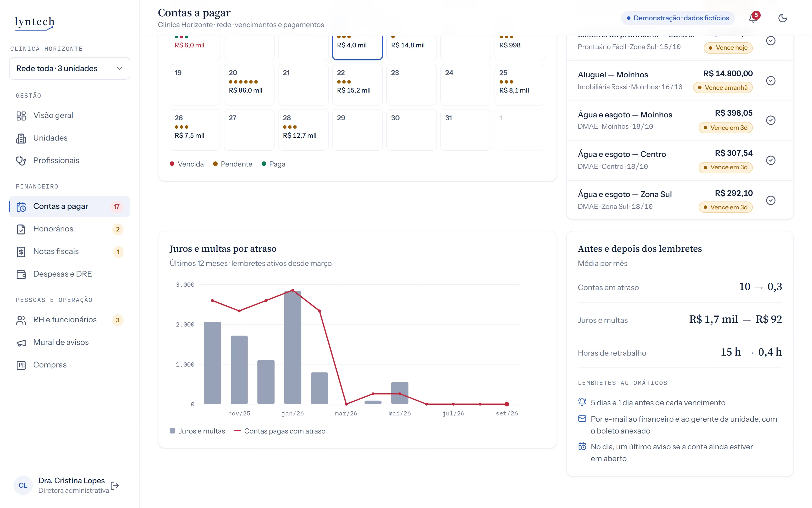This screenshot has width=812, height=508.
Task: Click the R$ 14.800,00 amount
Action: [x=728, y=74]
